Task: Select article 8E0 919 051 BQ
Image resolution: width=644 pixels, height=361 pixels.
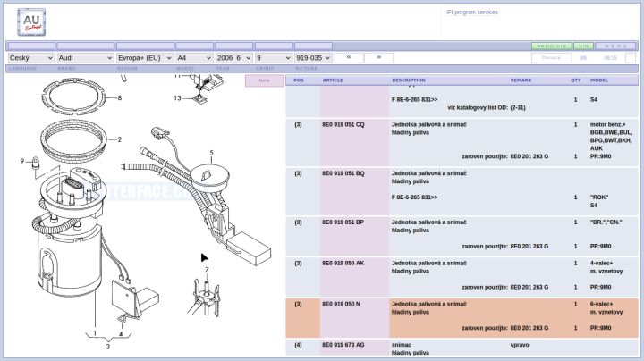Action: tap(343, 173)
